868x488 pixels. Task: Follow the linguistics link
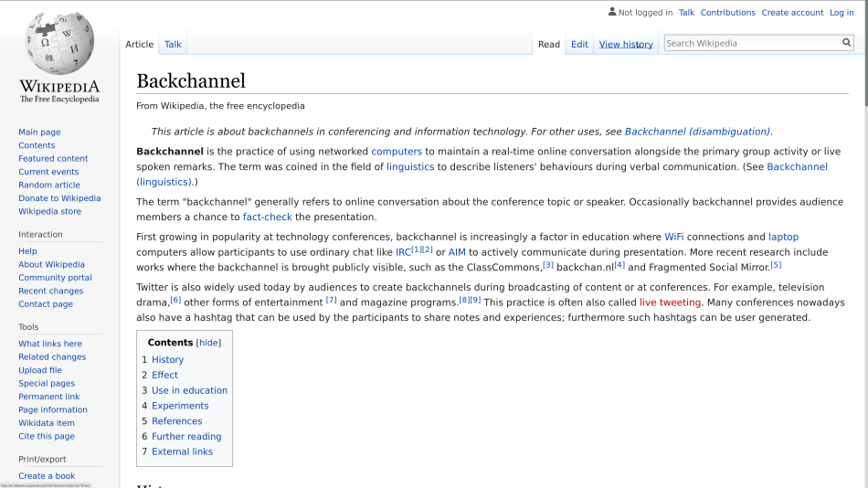(x=410, y=166)
